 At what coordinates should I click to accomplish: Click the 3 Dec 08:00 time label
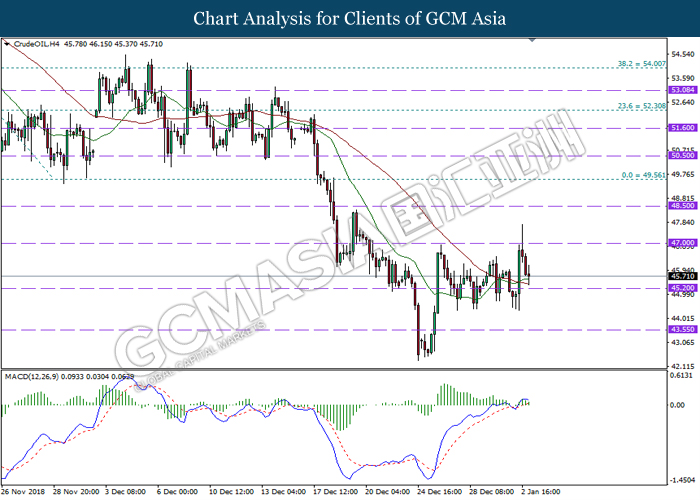125,492
